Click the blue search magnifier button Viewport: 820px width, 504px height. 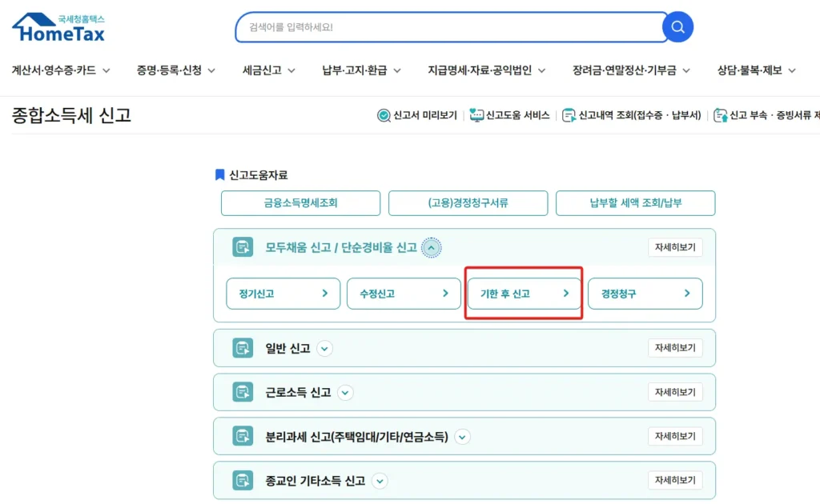pos(677,26)
